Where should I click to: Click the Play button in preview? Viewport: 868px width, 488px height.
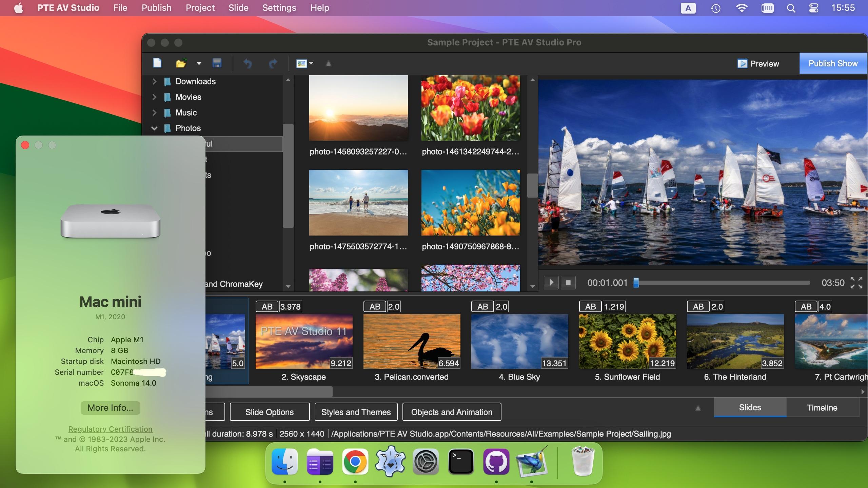coord(551,283)
